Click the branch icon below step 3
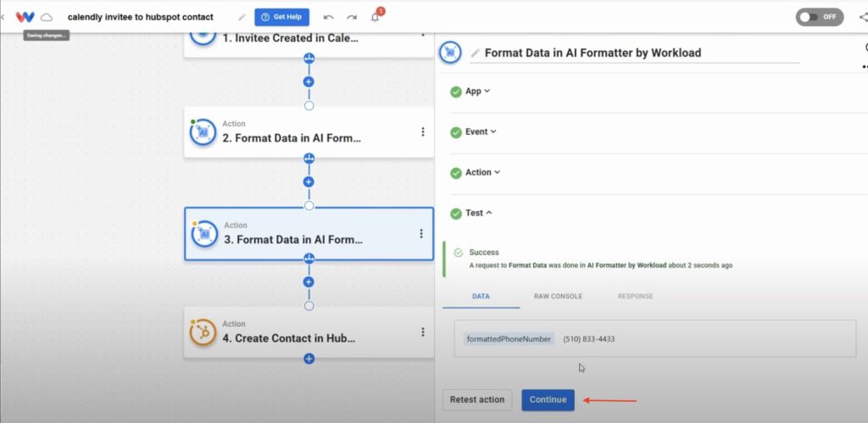 [x=309, y=258]
